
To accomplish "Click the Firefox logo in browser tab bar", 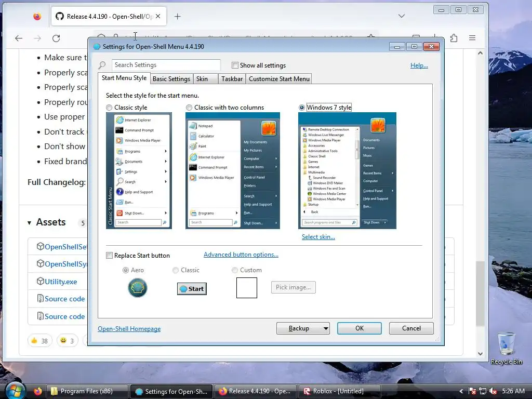I will tap(37, 16).
